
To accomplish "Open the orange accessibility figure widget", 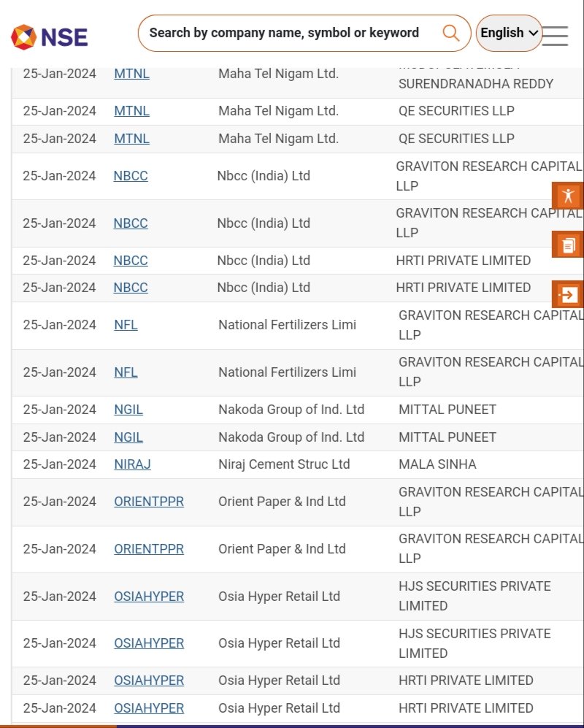I will [567, 196].
